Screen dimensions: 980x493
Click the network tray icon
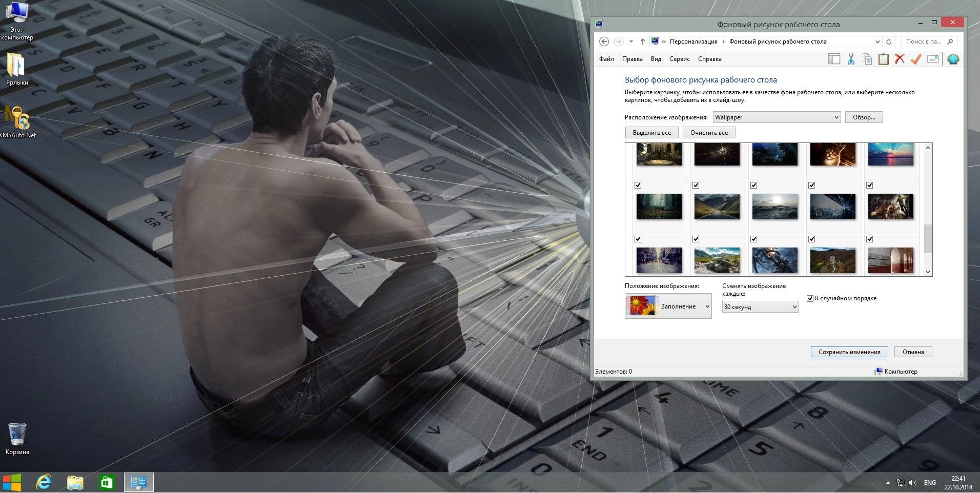(x=901, y=483)
